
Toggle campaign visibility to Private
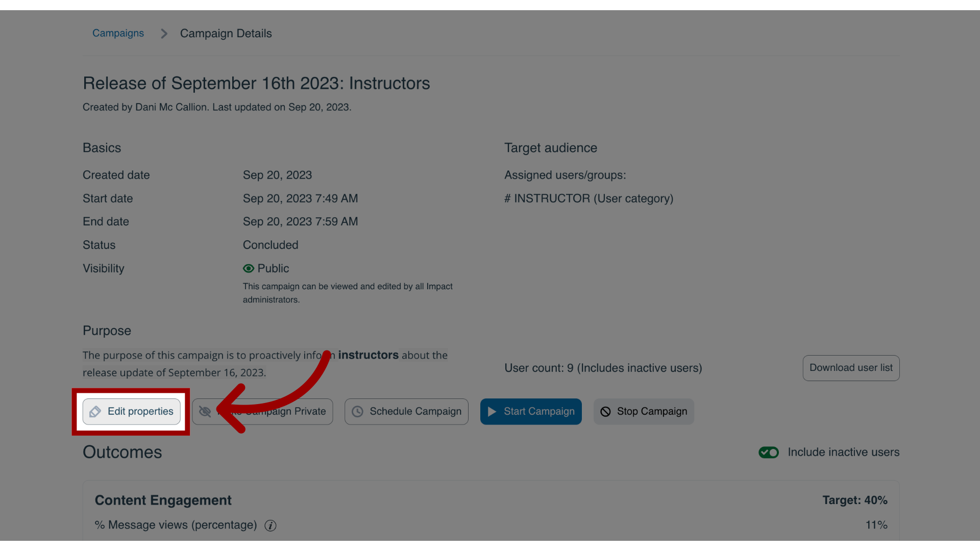tap(262, 411)
